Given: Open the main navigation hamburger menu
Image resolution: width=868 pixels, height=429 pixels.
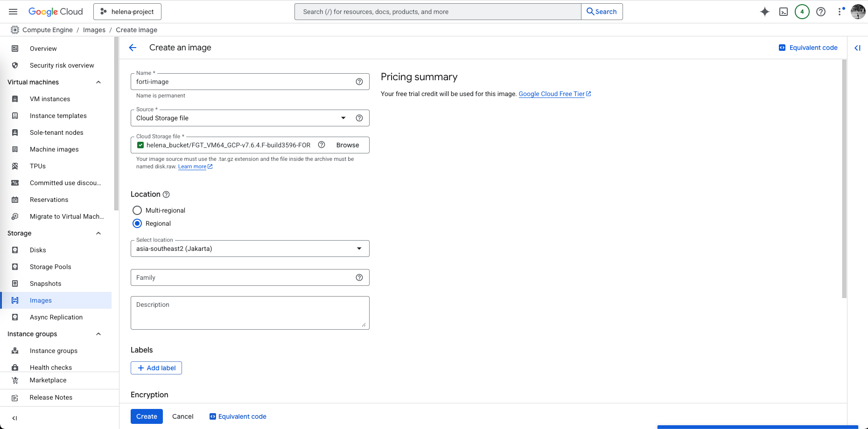Looking at the screenshot, I should point(13,12).
